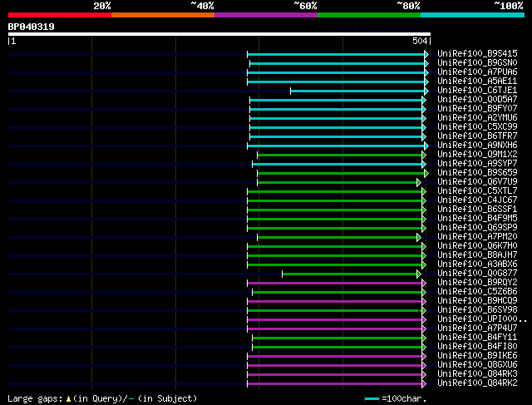The height and width of the screenshot is (405, 532).
Task: Select UniRef100_Q0G877 label
Action: click(x=477, y=274)
